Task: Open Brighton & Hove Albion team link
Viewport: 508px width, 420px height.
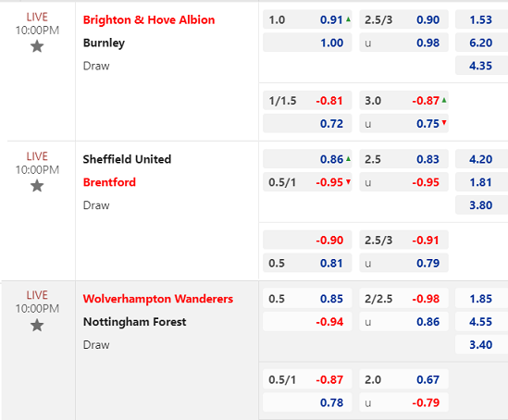Action: coord(149,20)
